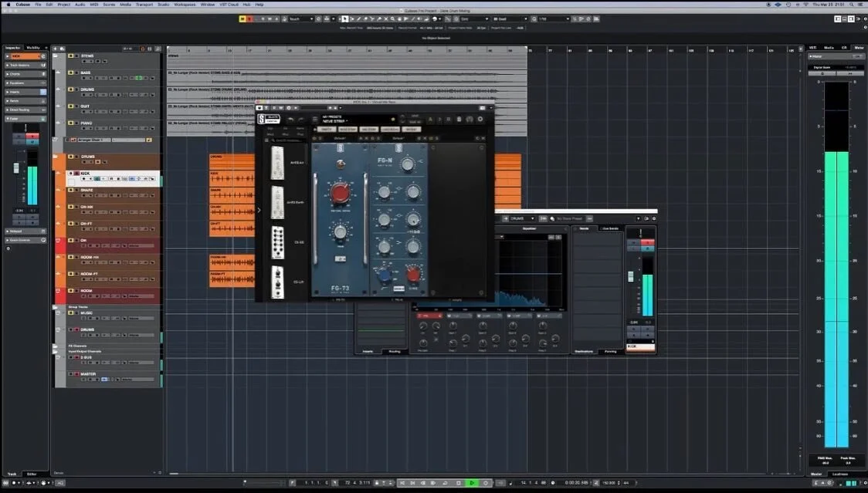868x493 pixels.
Task: Click the FG-N red knob at bottom right
Action: (413, 274)
